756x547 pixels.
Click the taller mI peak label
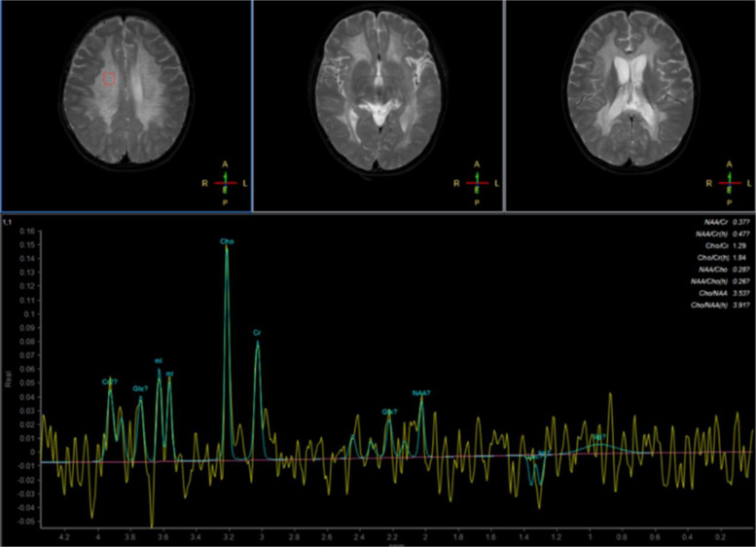tap(159, 361)
